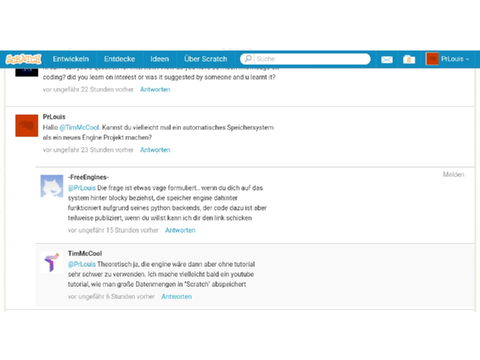The width and height of the screenshot is (480, 360).
Task: Reply to the 22 Stunden comment
Action: (x=155, y=89)
